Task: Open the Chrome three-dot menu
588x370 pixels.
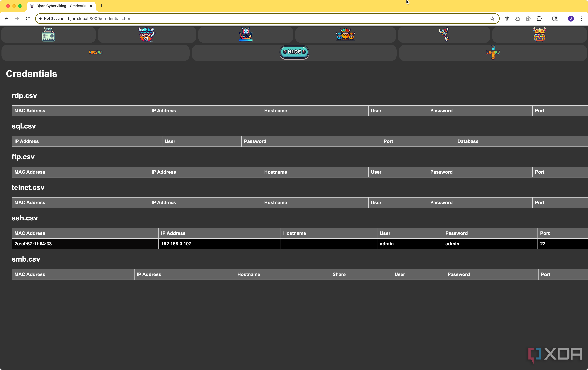Action: pyautogui.click(x=581, y=19)
